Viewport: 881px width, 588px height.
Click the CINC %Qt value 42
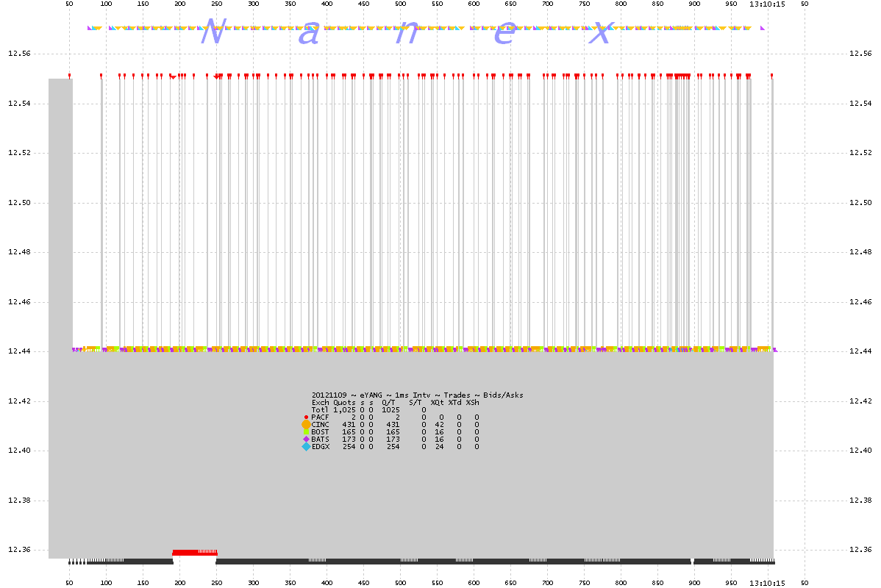tap(439, 425)
